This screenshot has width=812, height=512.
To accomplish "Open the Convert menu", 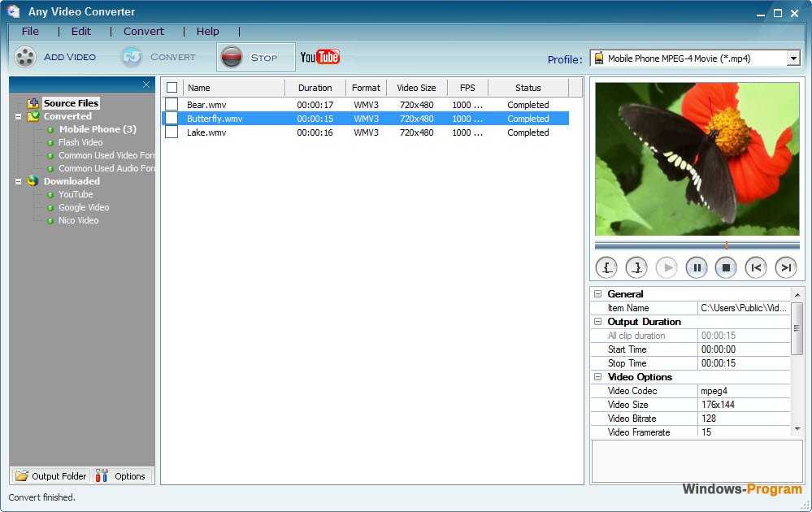I will tap(143, 32).
